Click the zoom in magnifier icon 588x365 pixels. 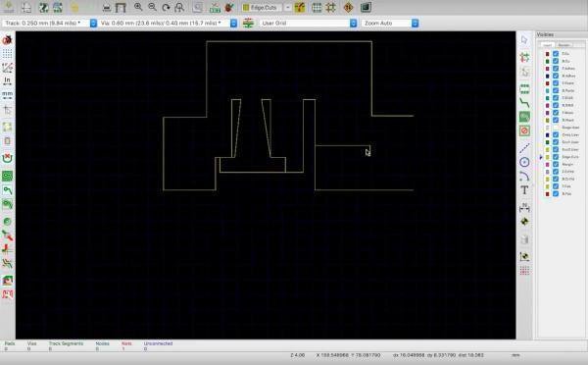pos(138,7)
